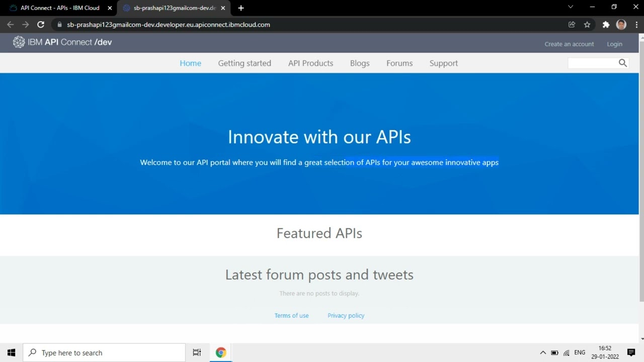Click the browser back arrow
The width and height of the screenshot is (644, 362).
pyautogui.click(x=10, y=24)
